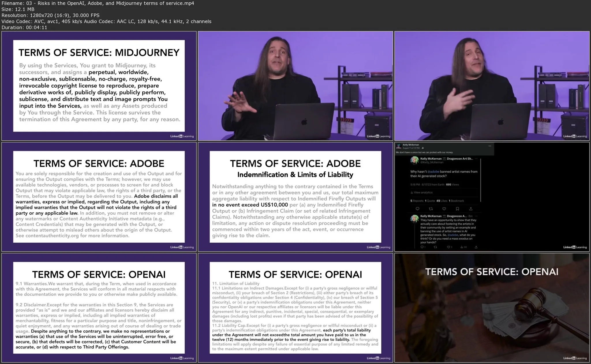591x364 pixels.
Task: Click 'See contentauthenticity.org for more information' line
Action: (x=72, y=235)
